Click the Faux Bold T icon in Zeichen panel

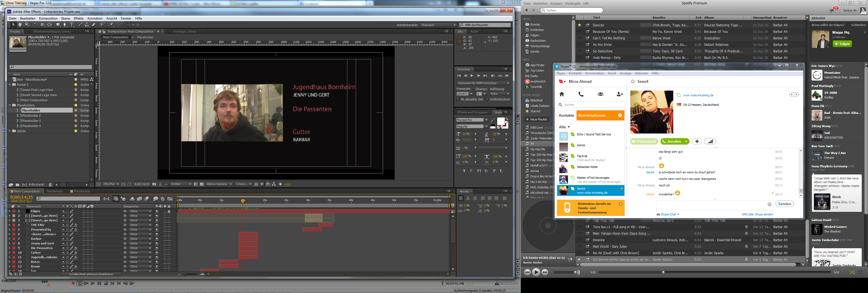coord(464,171)
